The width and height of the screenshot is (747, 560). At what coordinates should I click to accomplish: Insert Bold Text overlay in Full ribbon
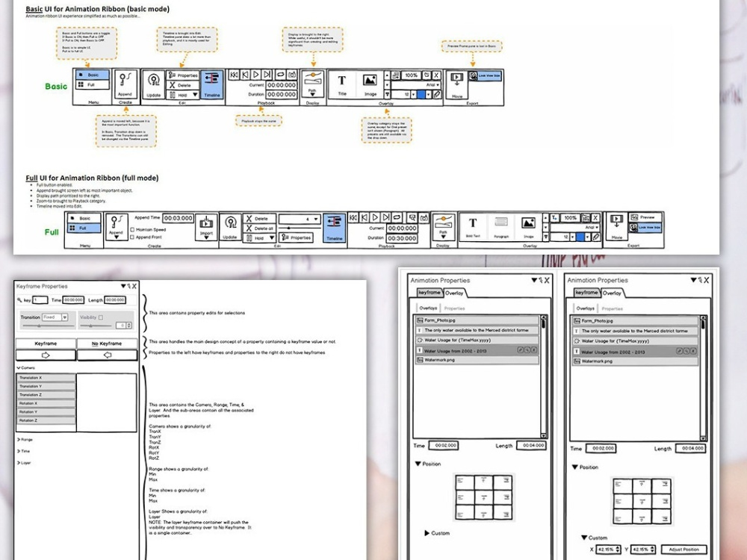click(x=473, y=226)
